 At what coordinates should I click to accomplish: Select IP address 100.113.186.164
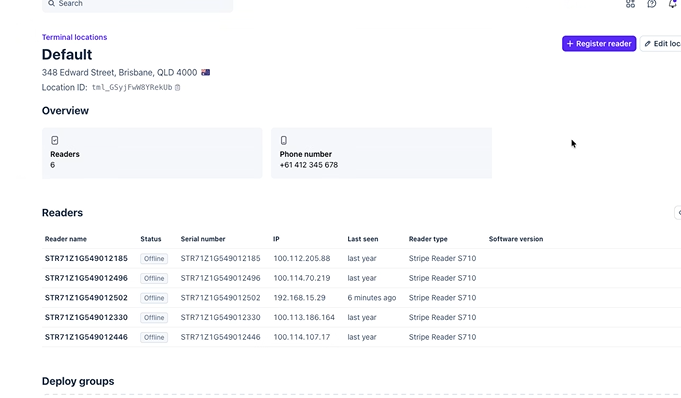[304, 317]
